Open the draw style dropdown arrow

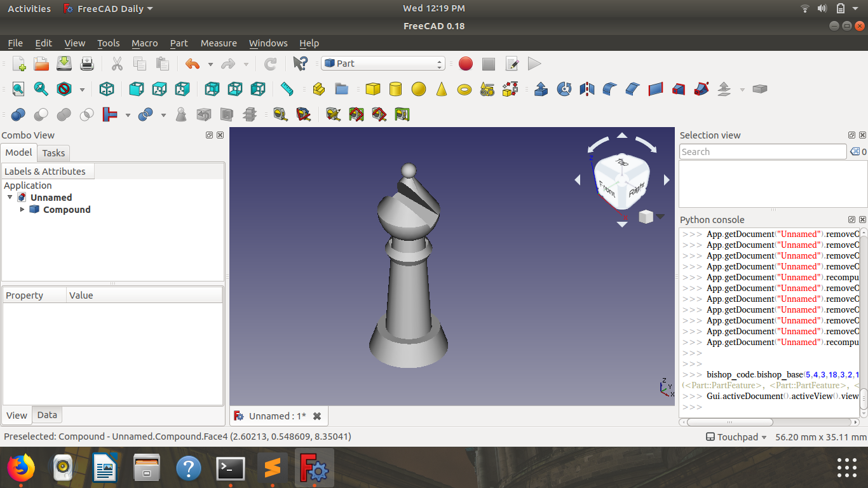pyautogui.click(x=82, y=90)
